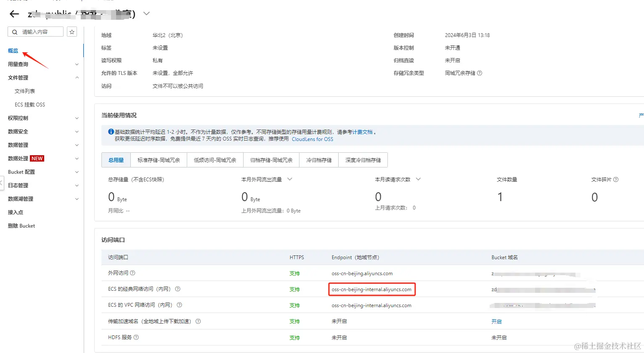Open ECS 挂载 OSS in sidebar
The image size is (644, 353).
[30, 105]
